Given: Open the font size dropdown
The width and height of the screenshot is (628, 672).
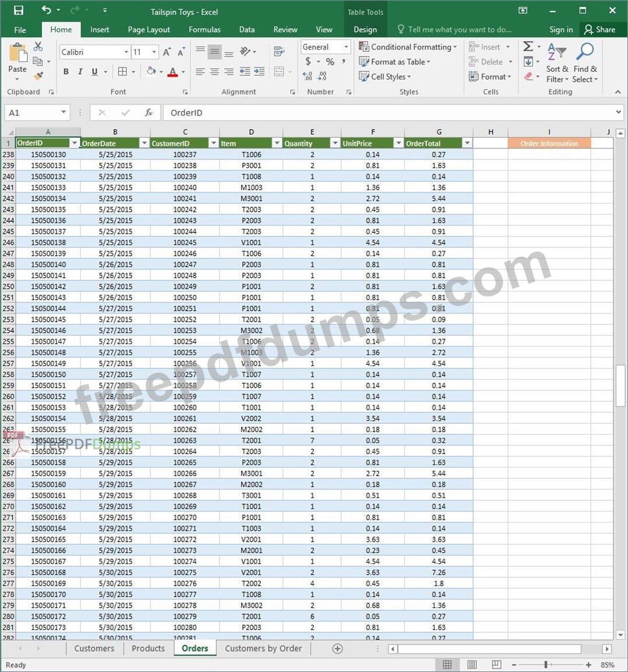Looking at the screenshot, I should (x=154, y=53).
